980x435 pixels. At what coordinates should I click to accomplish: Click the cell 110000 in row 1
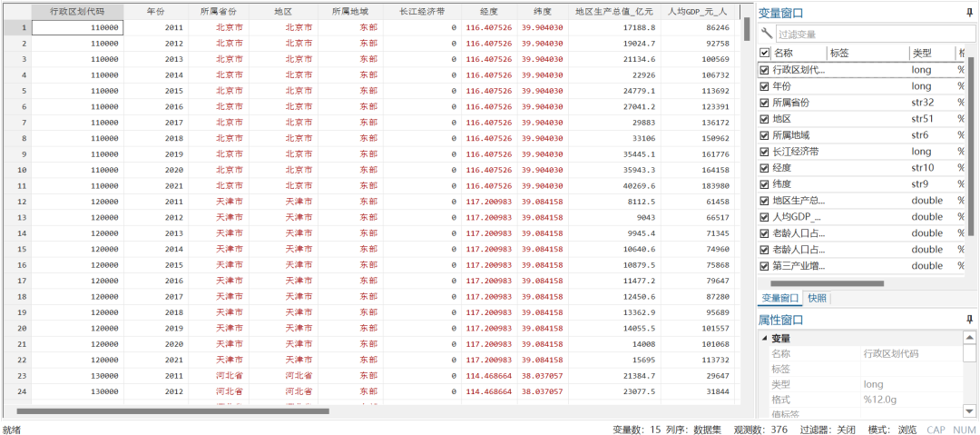point(77,27)
